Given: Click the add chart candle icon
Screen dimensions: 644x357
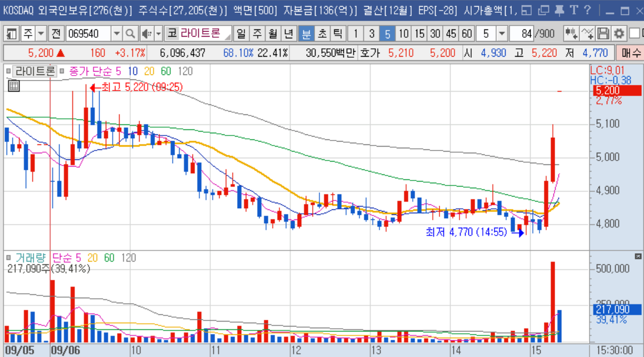Looking at the screenshot, I should pos(571,34).
